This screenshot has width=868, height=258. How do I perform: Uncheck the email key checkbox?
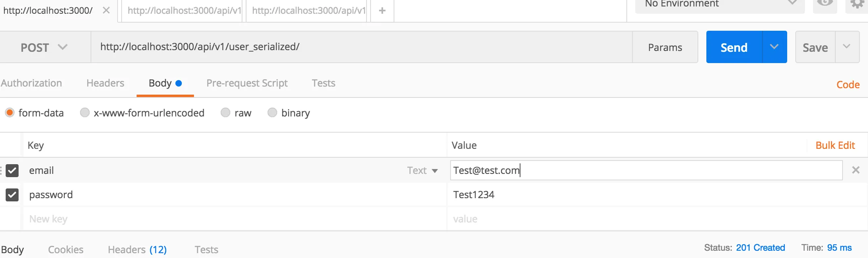tap(12, 171)
